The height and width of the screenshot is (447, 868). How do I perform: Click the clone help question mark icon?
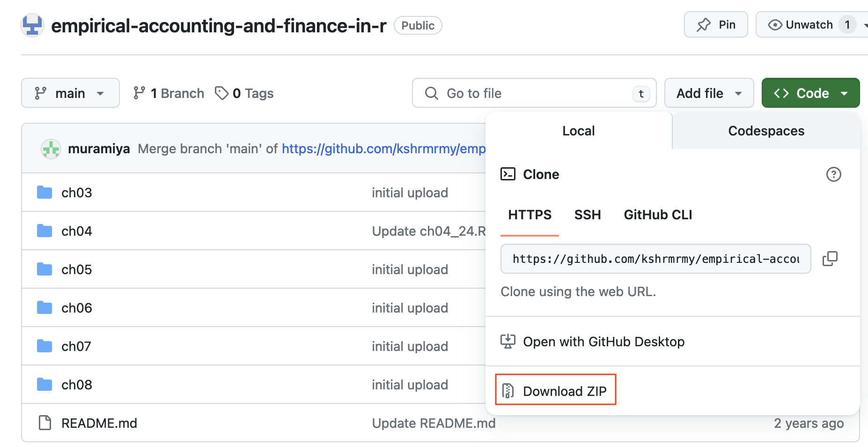click(x=833, y=174)
